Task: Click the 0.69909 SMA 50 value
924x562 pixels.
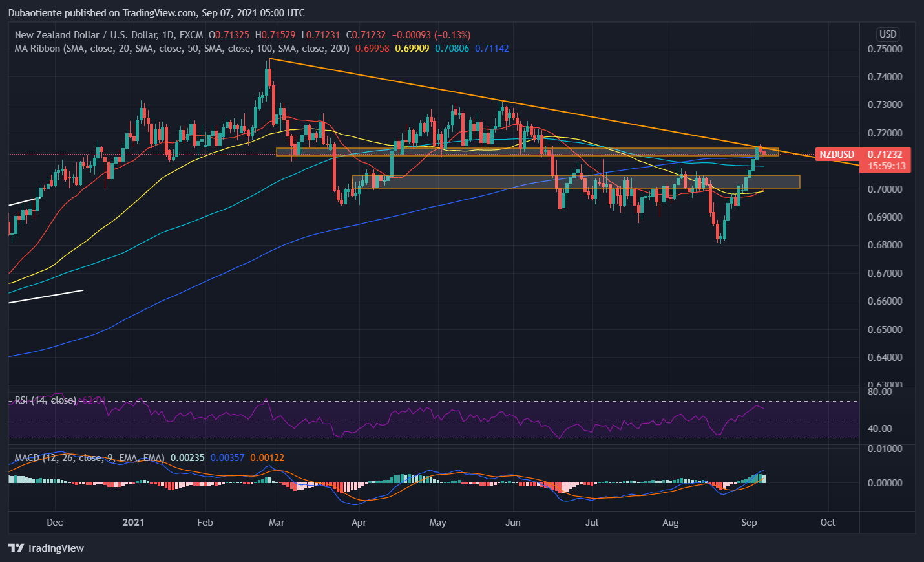Action: click(412, 49)
